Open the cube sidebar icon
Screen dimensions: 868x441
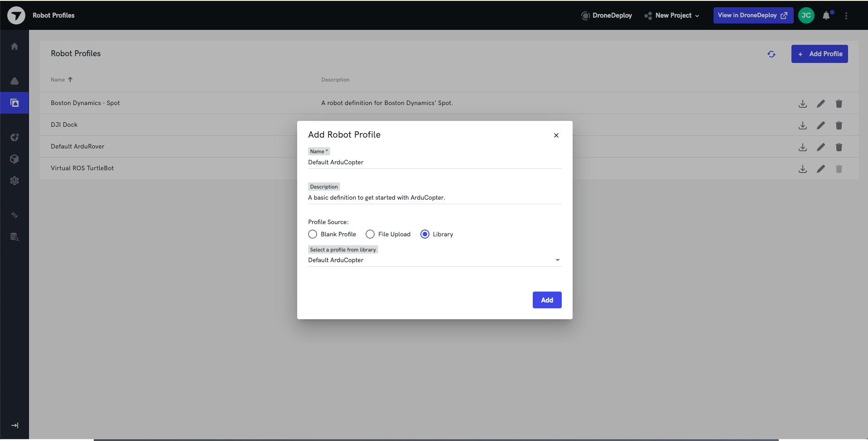pos(14,159)
